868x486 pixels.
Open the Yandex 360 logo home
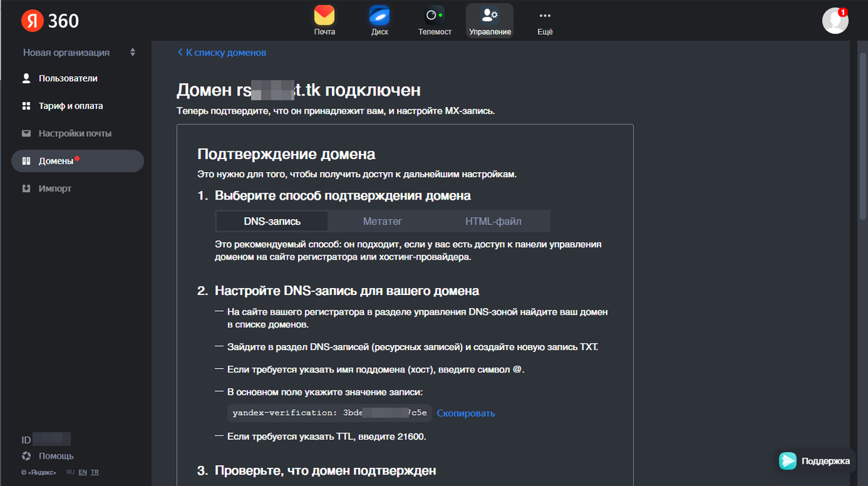[x=50, y=21]
